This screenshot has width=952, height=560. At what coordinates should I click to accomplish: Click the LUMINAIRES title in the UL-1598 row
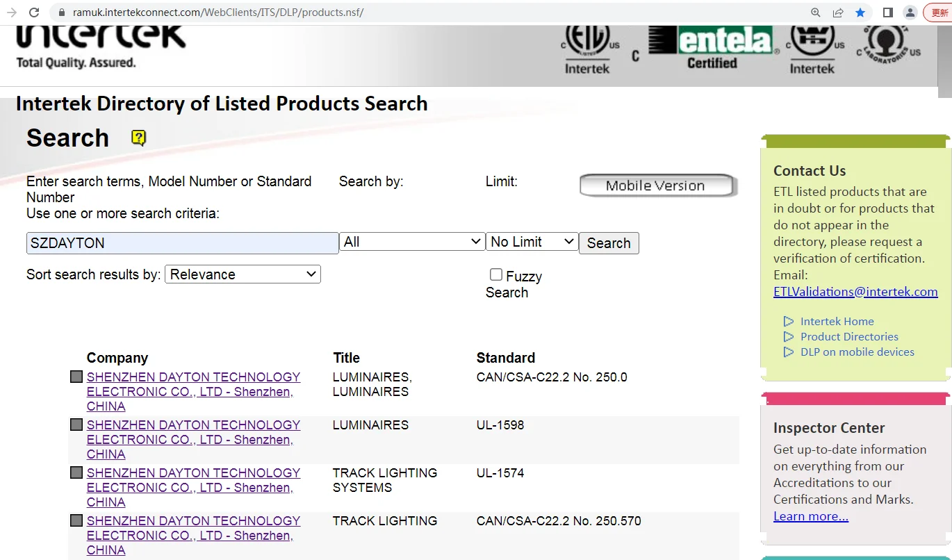tap(371, 425)
